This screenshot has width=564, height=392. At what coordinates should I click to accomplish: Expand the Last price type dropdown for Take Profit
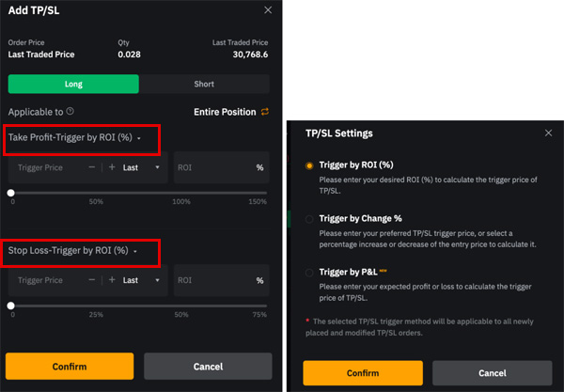(141, 167)
